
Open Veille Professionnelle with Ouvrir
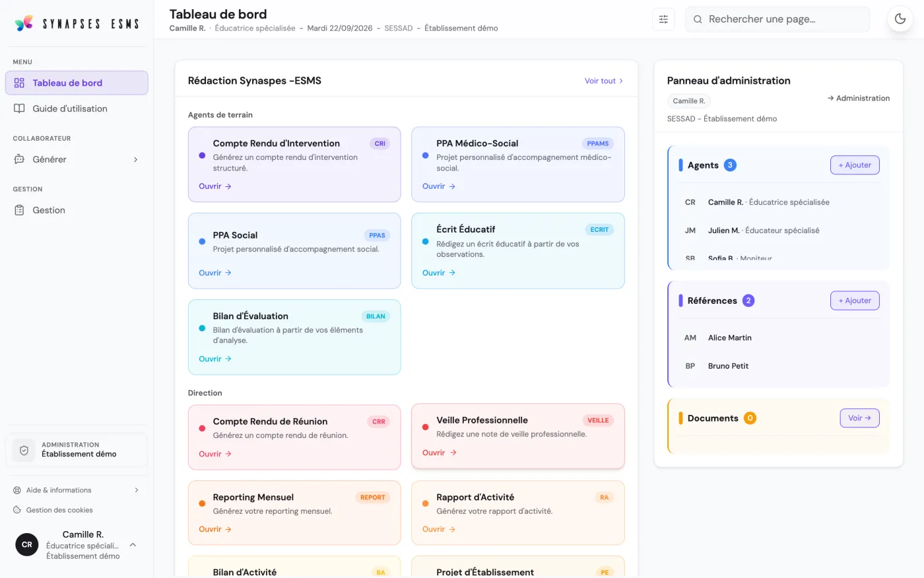[x=440, y=452]
